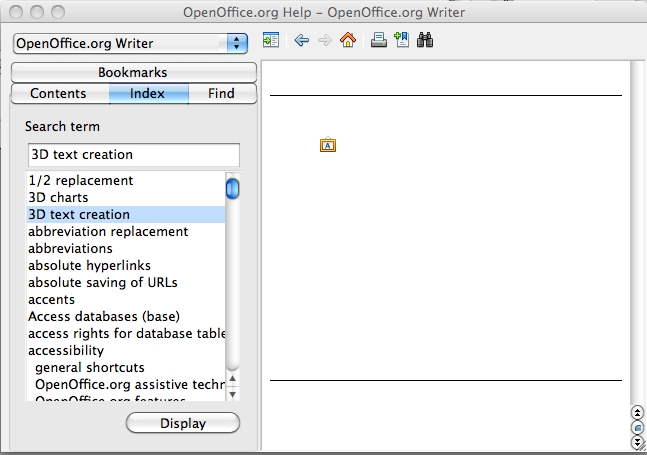Open the OpenOffice.org Writer module dropdown
The image size is (647, 455).
click(x=130, y=43)
